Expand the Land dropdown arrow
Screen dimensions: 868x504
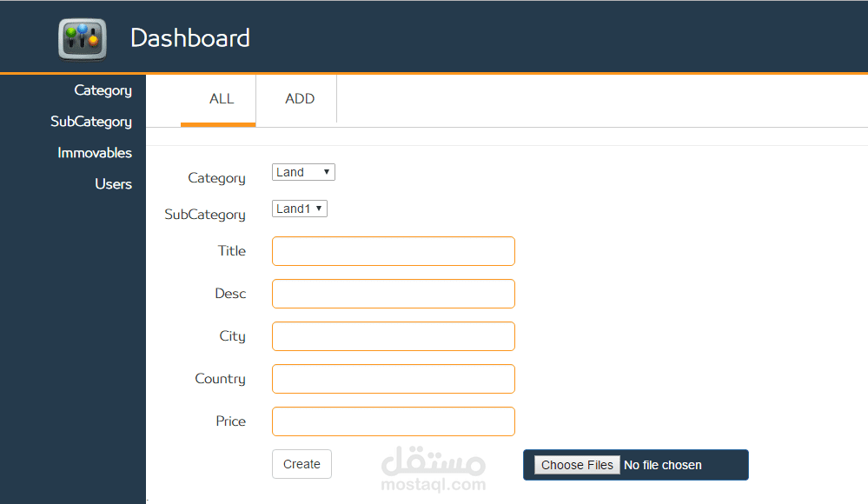(327, 171)
